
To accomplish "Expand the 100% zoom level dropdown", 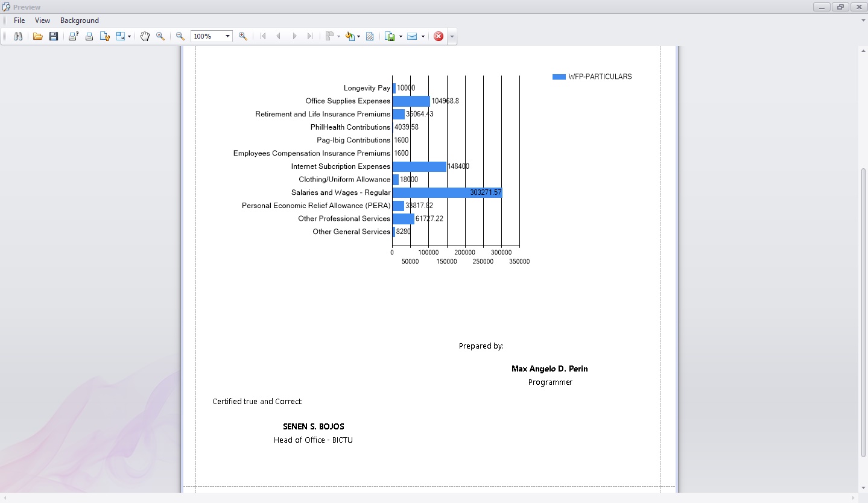I will (x=227, y=36).
